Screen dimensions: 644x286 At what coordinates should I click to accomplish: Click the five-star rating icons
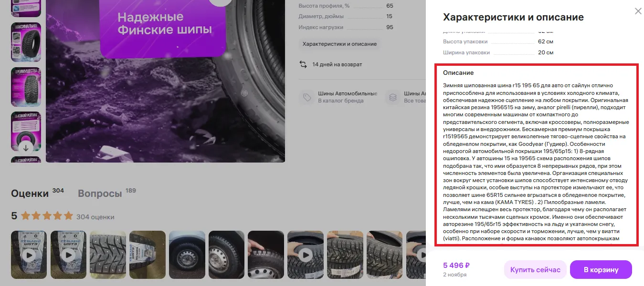[47, 216]
